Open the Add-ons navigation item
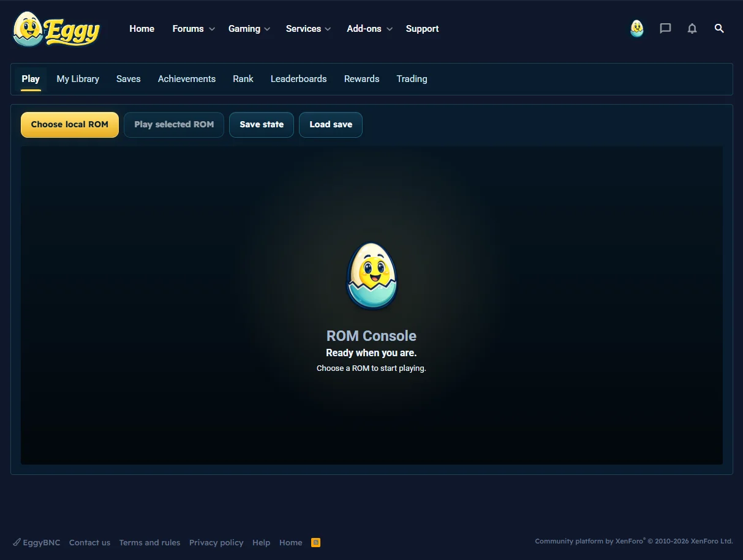 coord(364,29)
